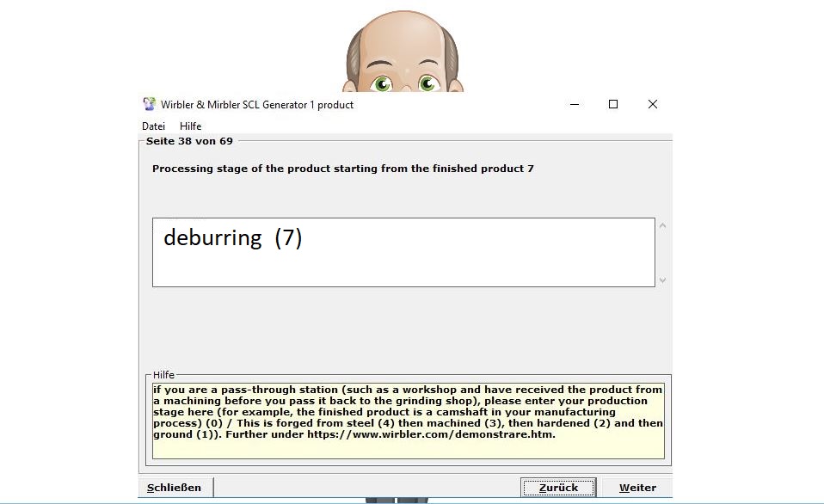Click the Wirbler & Mirbler app icon in title bar

(150, 104)
